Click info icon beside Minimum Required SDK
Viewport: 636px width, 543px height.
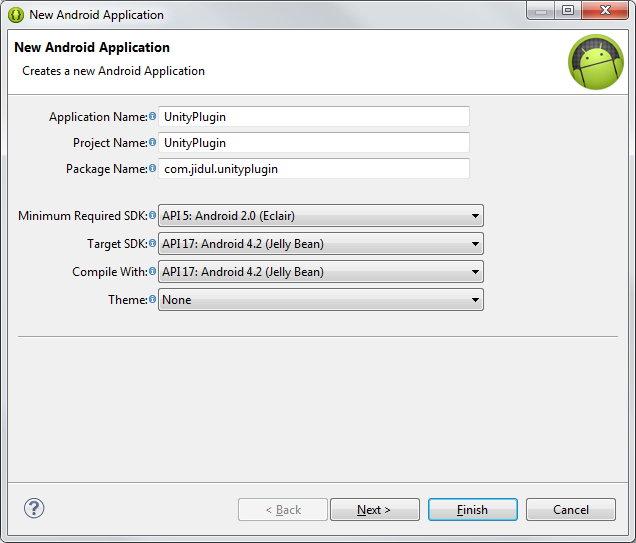click(153, 215)
